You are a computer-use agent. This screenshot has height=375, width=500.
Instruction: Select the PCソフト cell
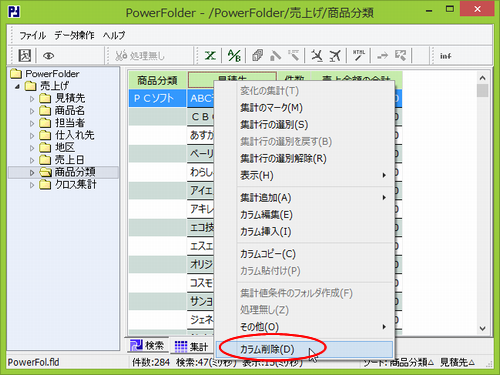point(157,98)
